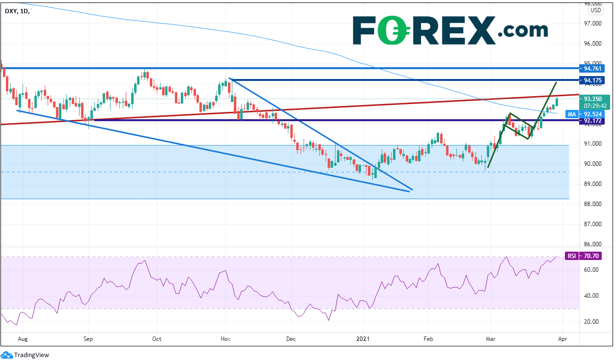Select the 94.175 price level tag
This screenshot has height=364, width=616.
pyautogui.click(x=595, y=79)
